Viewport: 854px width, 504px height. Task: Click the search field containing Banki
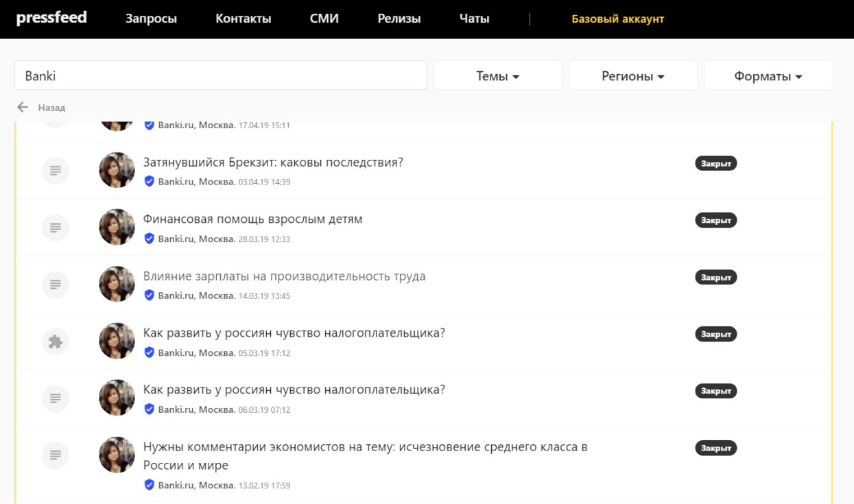220,75
